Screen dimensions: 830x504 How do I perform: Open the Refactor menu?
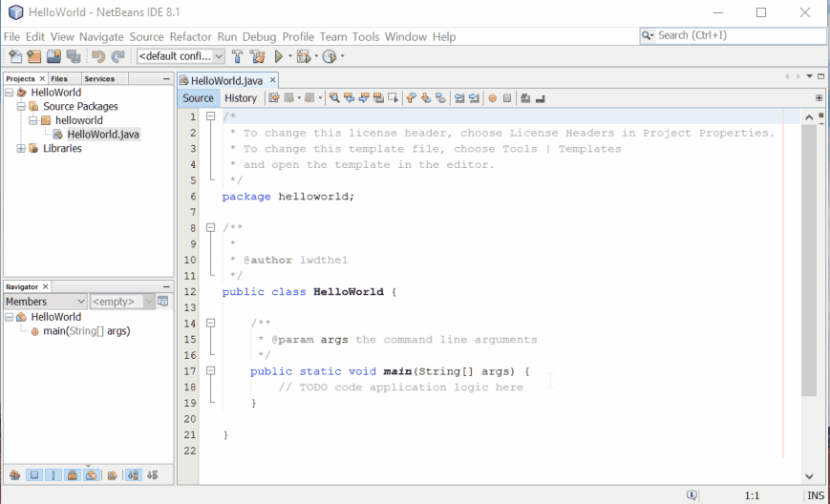point(191,37)
